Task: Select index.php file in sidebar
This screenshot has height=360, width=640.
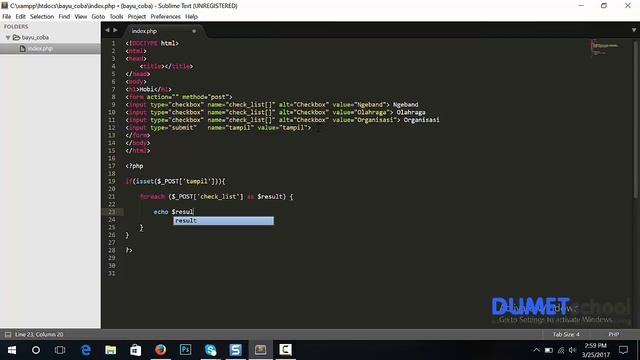Action: pos(40,49)
